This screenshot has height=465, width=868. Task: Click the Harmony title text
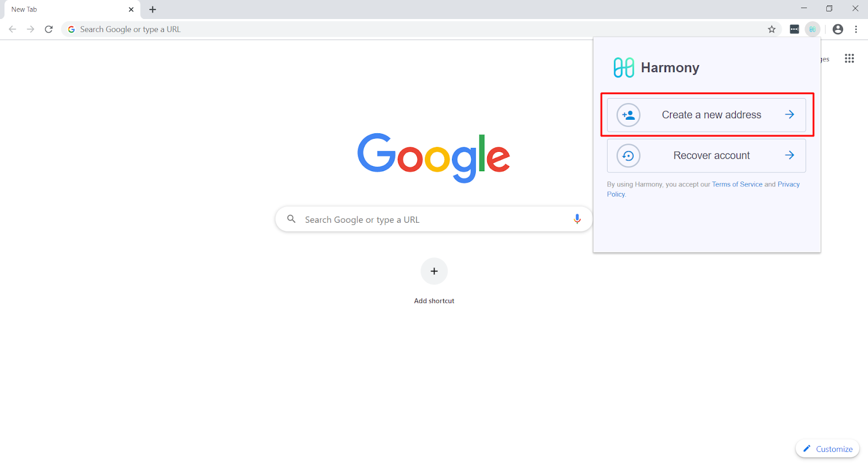[x=670, y=68]
